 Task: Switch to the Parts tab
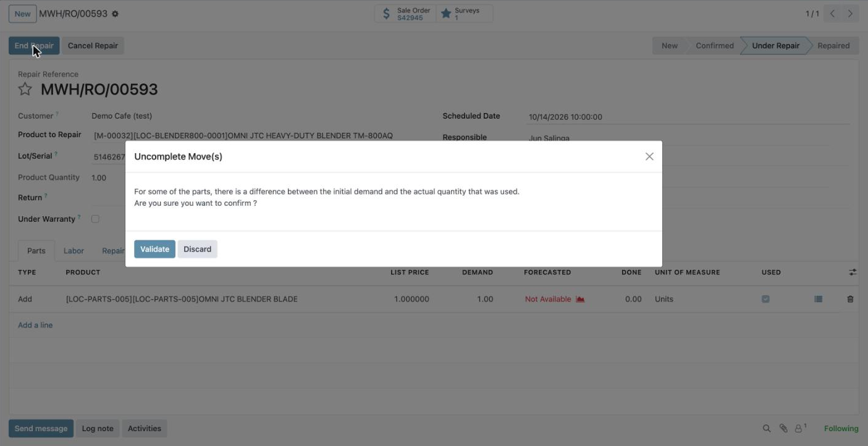coord(36,251)
